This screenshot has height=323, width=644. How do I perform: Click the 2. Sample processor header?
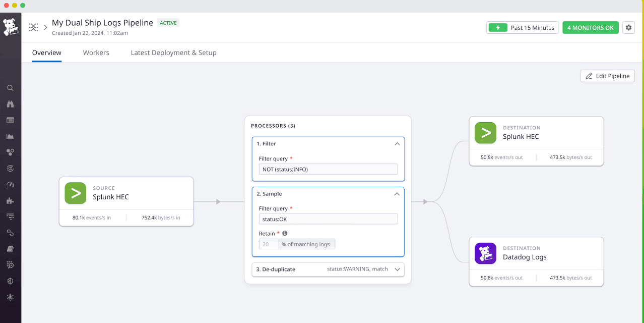pos(328,194)
